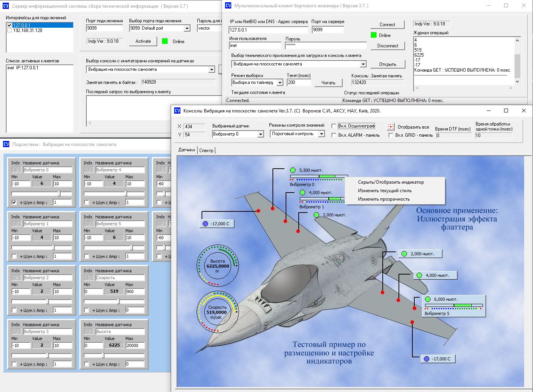This screenshot has width=533, height=392.
Task: Choose Изменить прозрачность from context menu
Action: 383,199
